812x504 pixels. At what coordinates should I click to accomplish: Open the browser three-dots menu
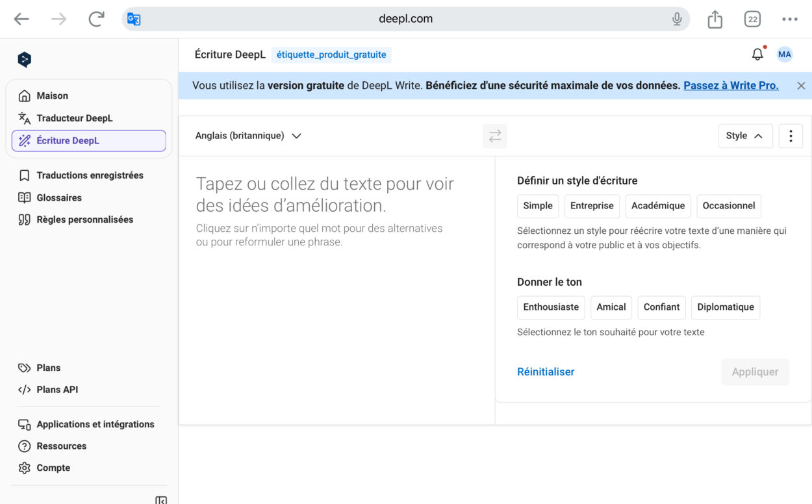(x=790, y=19)
